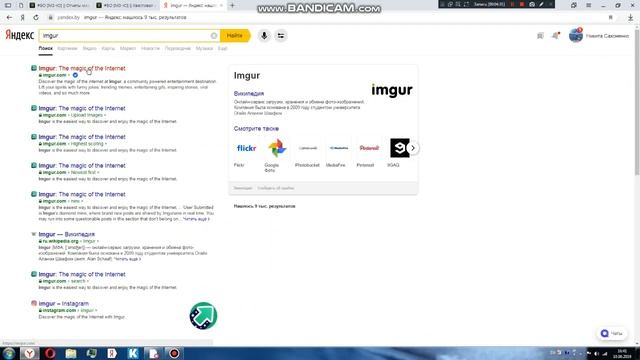Open the 'Imgur – Instagram' search result
640x360 pixels.
click(64, 304)
